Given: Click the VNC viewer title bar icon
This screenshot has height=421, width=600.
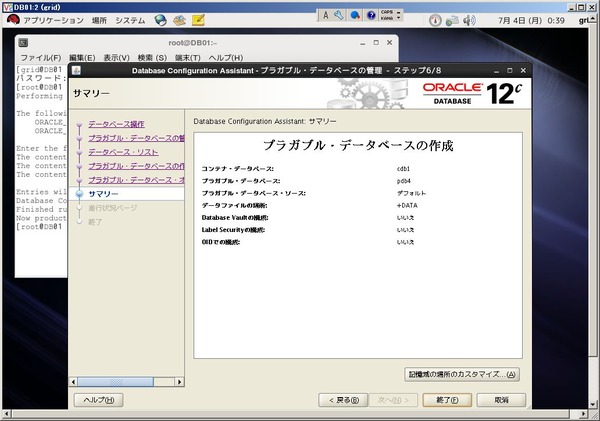Looking at the screenshot, I should [x=7, y=7].
